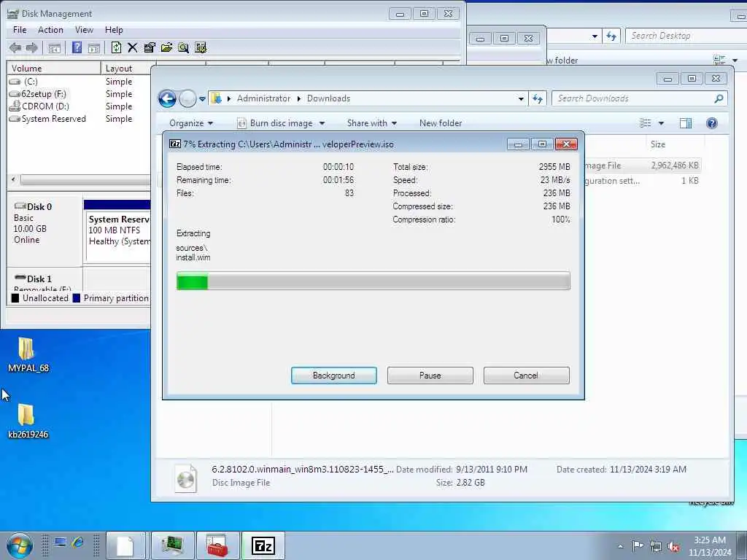Image resolution: width=747 pixels, height=560 pixels.
Task: Expand the Downloads address bar history dropdown
Action: click(521, 99)
